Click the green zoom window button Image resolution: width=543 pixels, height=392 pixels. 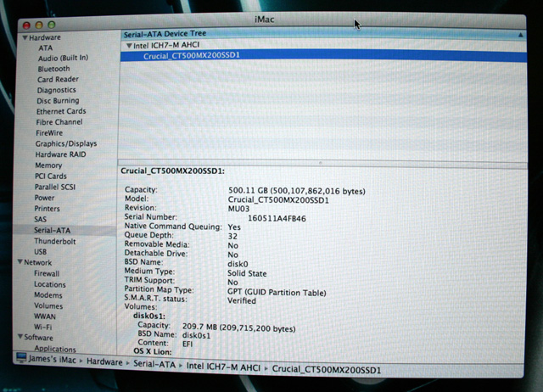click(52, 25)
